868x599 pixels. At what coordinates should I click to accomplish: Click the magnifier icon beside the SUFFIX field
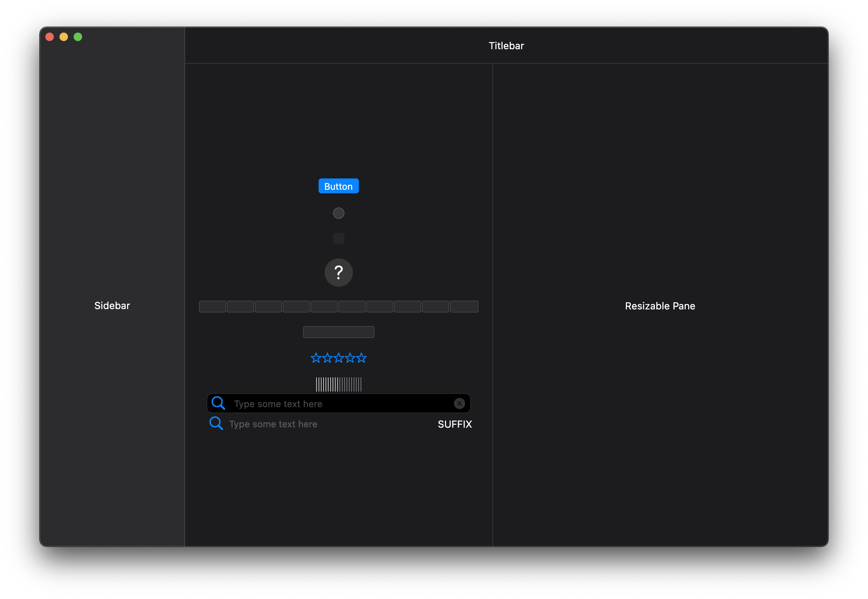coord(216,423)
